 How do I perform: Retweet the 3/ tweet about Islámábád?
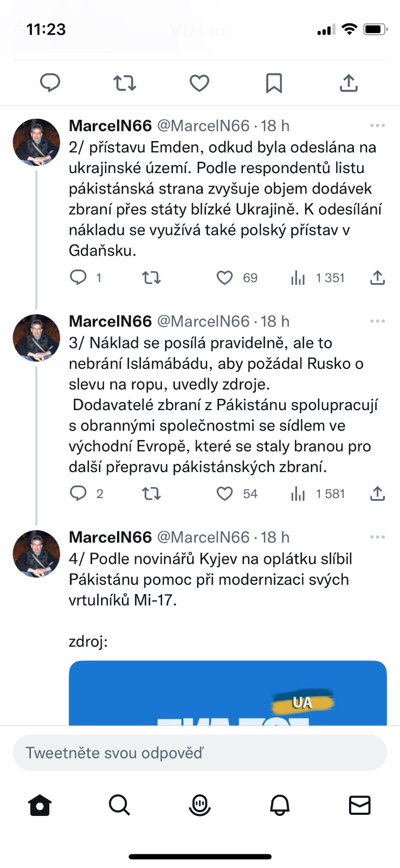pyautogui.click(x=151, y=494)
